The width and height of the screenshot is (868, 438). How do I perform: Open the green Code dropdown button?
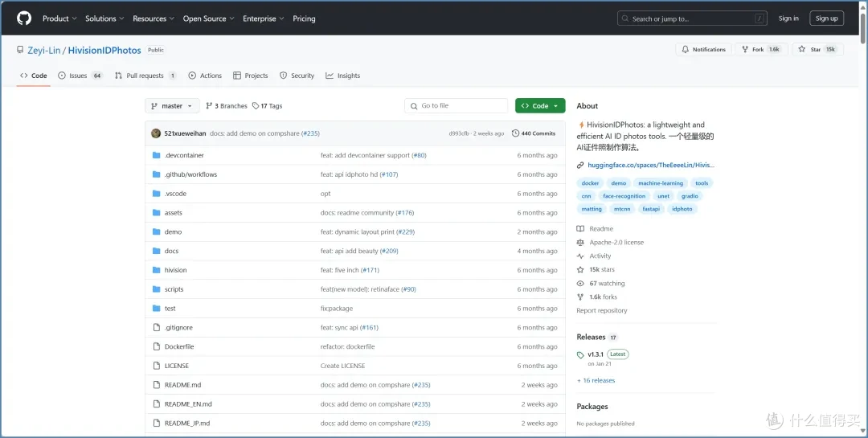(540, 106)
